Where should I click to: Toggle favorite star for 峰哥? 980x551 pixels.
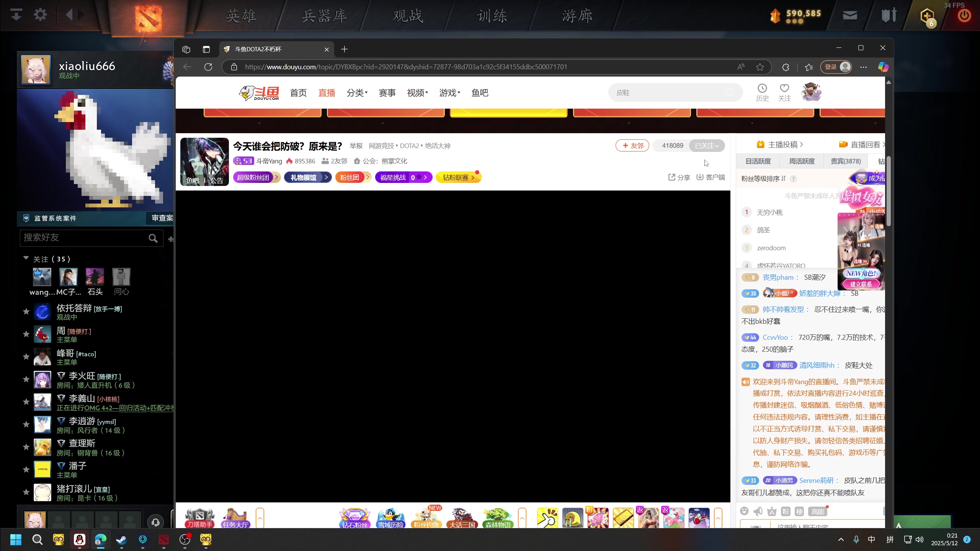click(26, 357)
